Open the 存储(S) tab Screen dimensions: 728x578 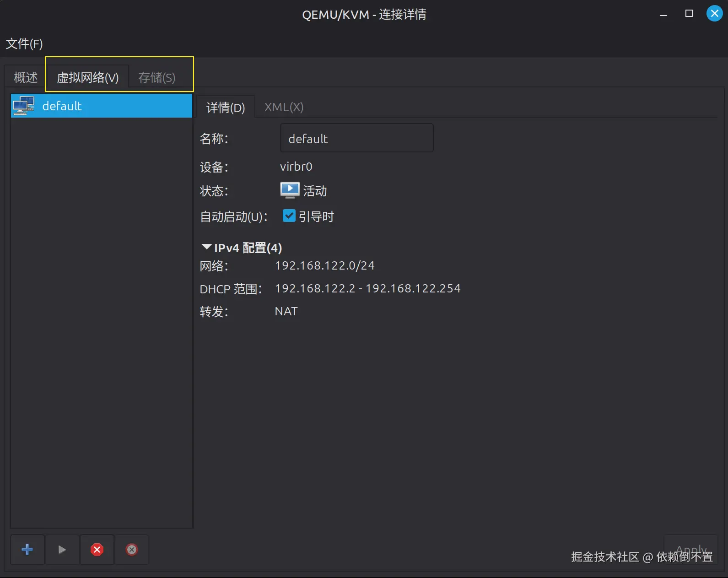[157, 77]
